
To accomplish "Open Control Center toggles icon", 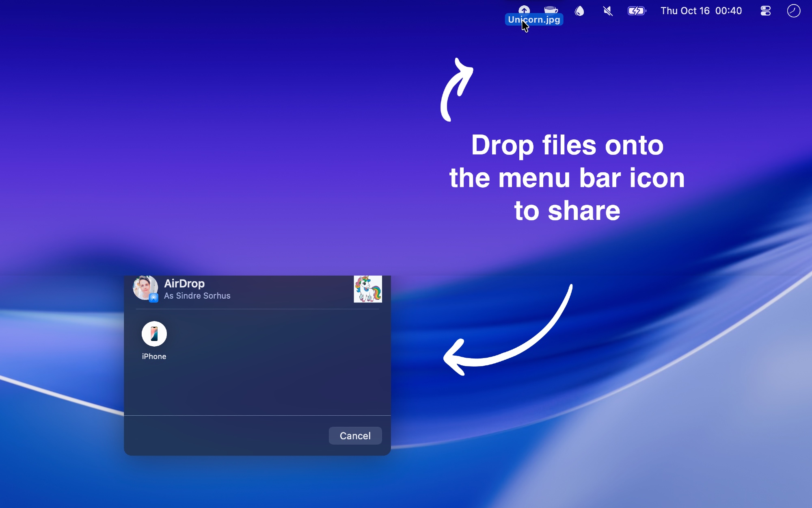I will [x=765, y=11].
